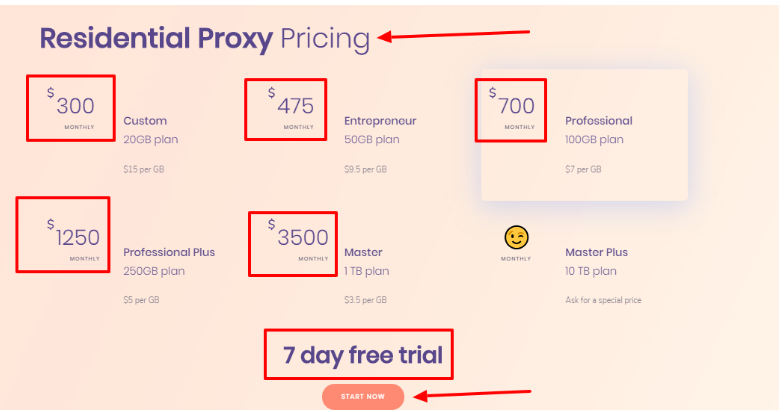Viewport: 784px width, 412px height.
Task: Click the Residential Proxy Pricing heading
Action: point(205,39)
